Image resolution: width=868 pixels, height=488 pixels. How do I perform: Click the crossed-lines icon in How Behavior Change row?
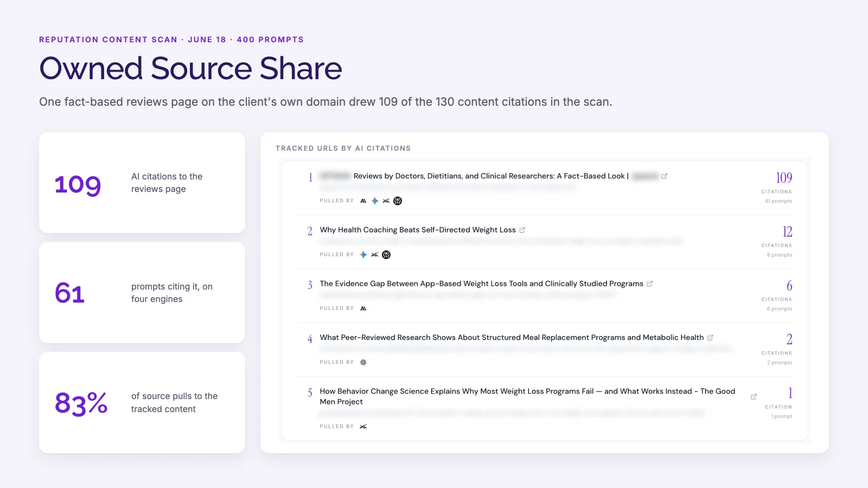pos(363,427)
